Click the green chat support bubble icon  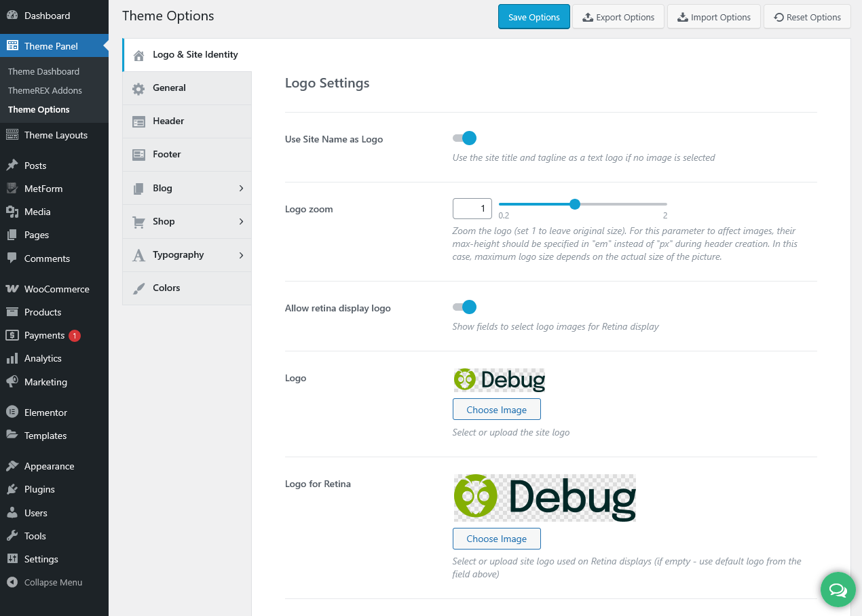pyautogui.click(x=838, y=590)
